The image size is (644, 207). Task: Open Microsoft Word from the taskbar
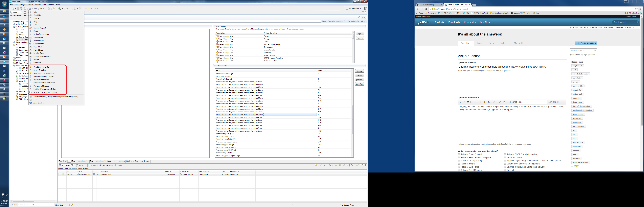(x=4, y=39)
